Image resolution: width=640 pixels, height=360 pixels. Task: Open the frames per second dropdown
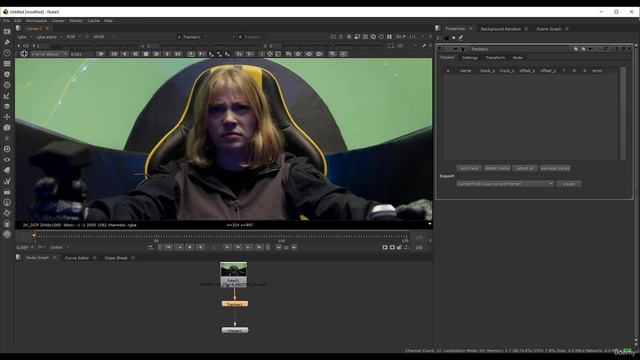tap(42, 247)
